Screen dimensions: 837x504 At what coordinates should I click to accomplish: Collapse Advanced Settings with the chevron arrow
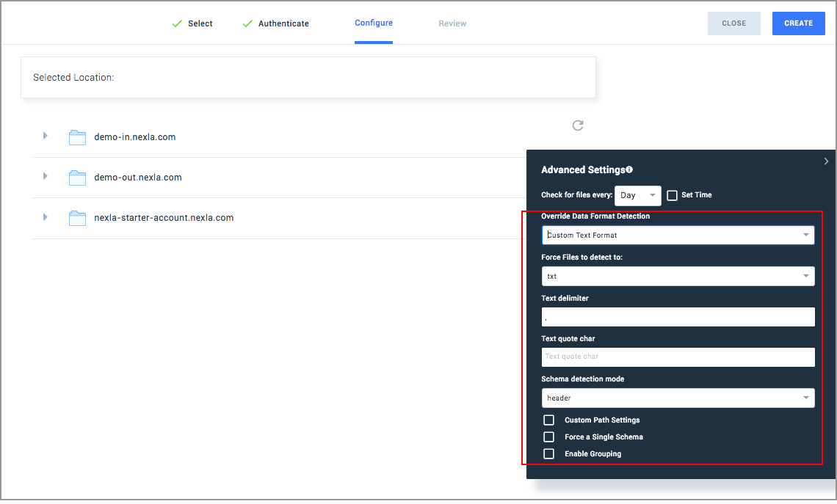826,161
